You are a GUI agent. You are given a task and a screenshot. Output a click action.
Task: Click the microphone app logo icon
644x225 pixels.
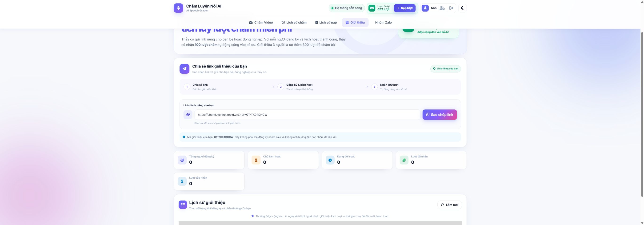(178, 8)
